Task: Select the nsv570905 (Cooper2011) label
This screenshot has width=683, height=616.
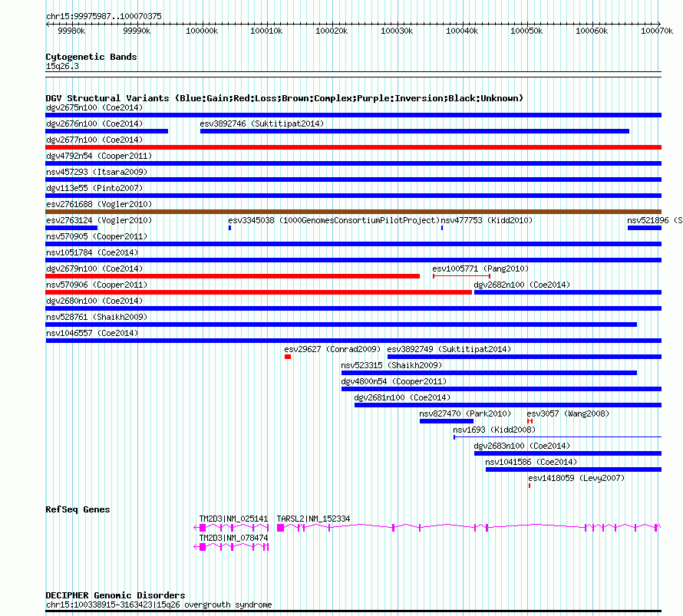Action: [97, 236]
